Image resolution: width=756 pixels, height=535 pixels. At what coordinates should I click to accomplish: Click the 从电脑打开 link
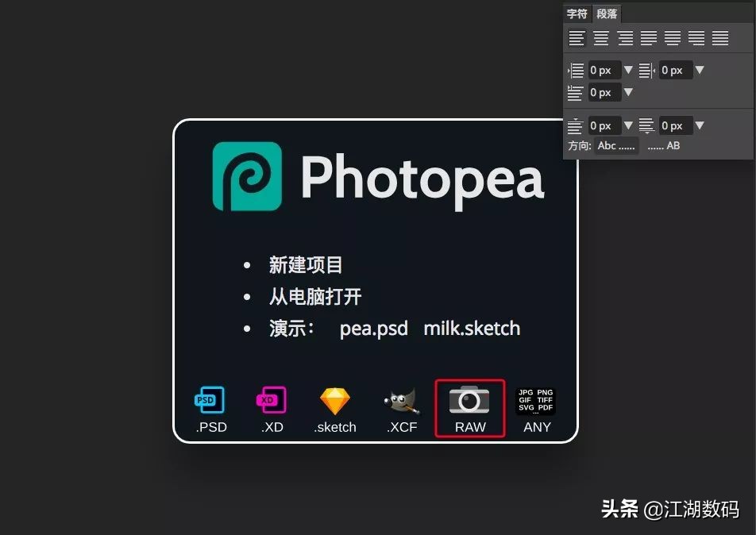pos(315,296)
